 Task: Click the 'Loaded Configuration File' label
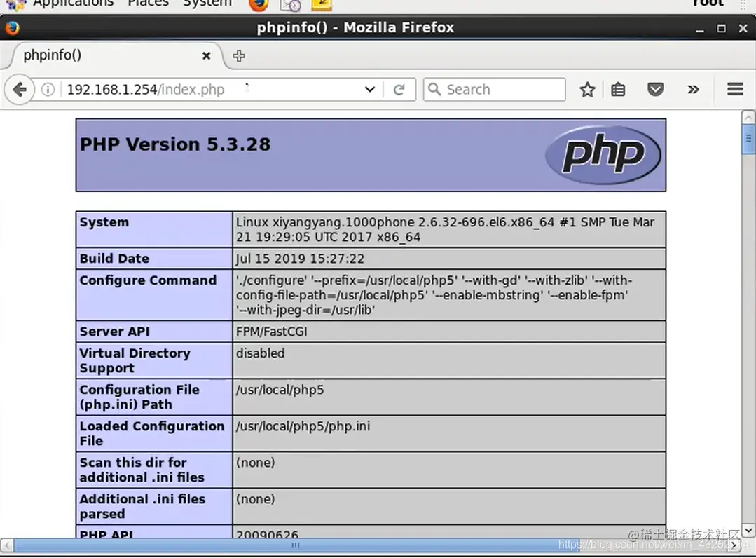[x=152, y=433]
